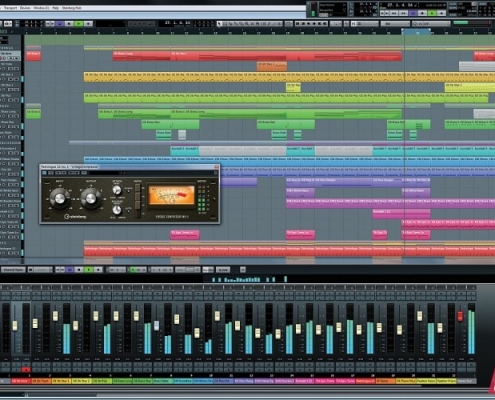This screenshot has width=495, height=400.
Task: Click the locator range in the ruler
Action: coord(416,32)
